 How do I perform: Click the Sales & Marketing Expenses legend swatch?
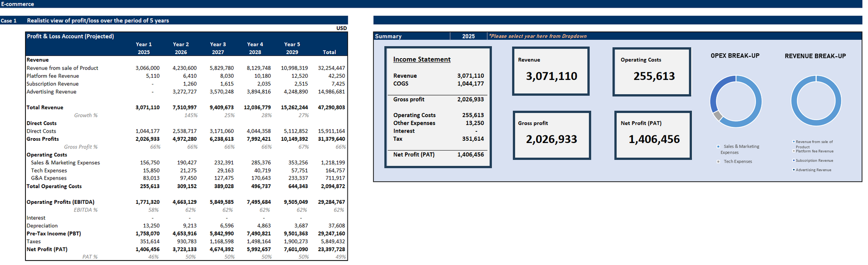[718, 147]
